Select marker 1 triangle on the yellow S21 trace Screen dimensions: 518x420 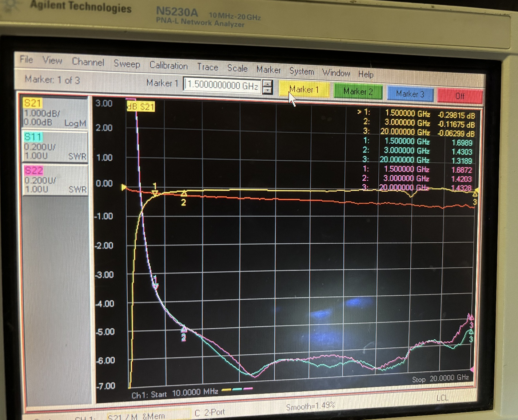(x=155, y=193)
